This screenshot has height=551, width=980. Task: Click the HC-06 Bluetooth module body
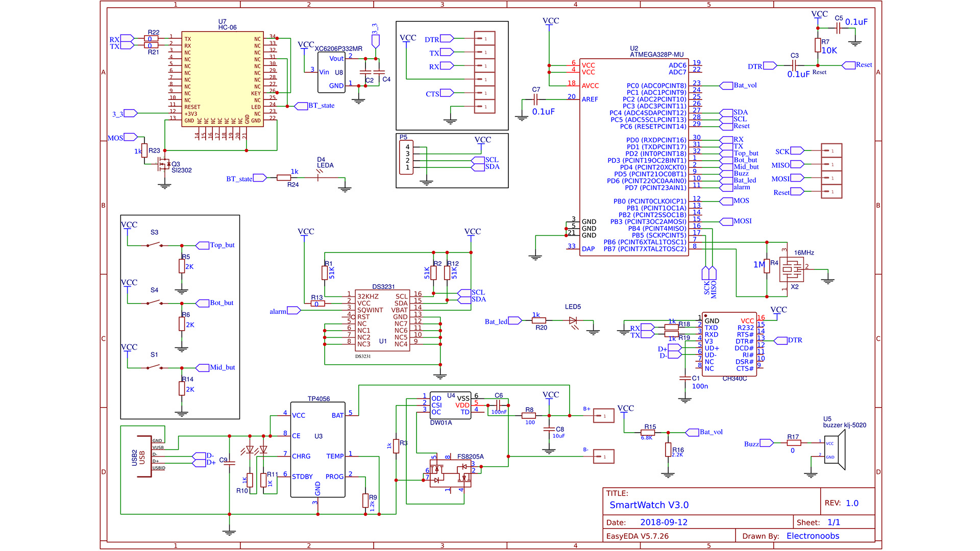pyautogui.click(x=223, y=79)
